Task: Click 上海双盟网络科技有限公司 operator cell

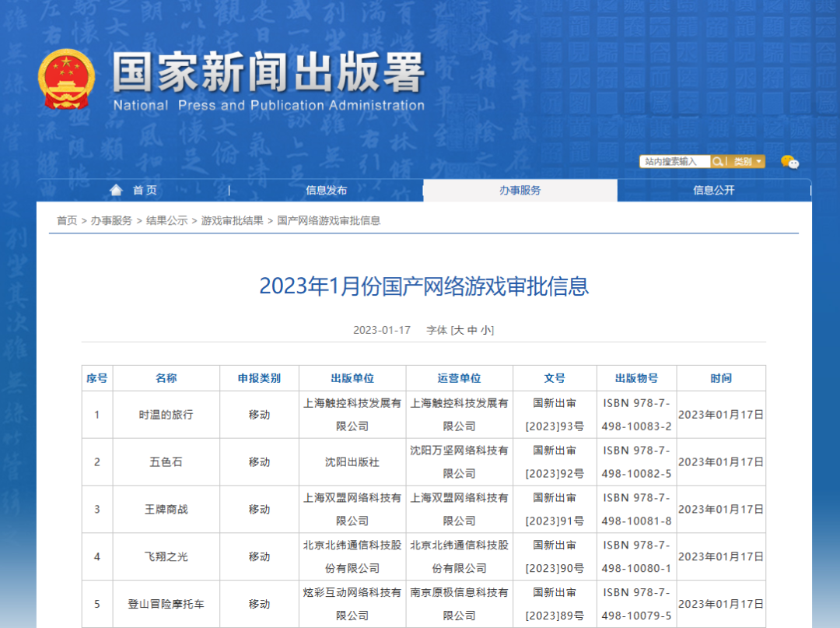Action: 459,509
